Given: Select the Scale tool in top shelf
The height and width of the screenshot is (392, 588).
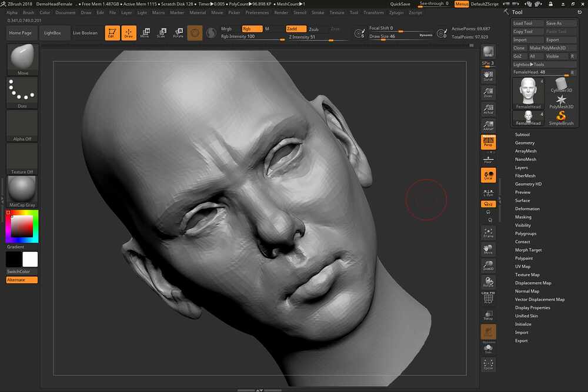Looking at the screenshot, I should (x=162, y=33).
